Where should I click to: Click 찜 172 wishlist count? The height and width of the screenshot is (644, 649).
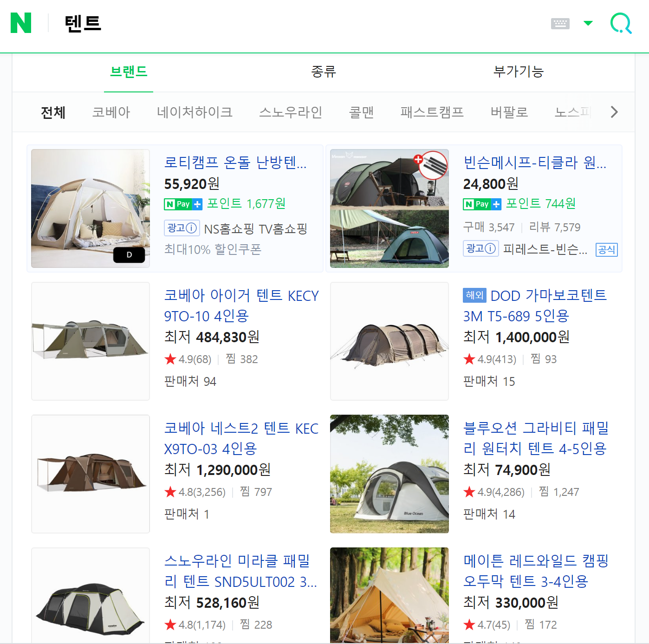click(541, 624)
